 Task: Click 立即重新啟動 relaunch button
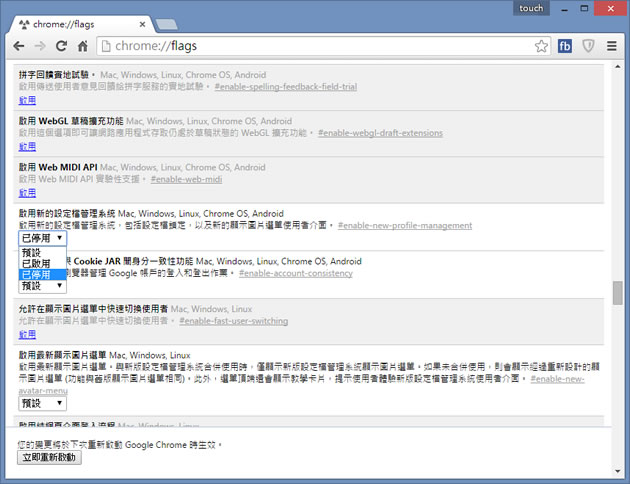(50, 458)
